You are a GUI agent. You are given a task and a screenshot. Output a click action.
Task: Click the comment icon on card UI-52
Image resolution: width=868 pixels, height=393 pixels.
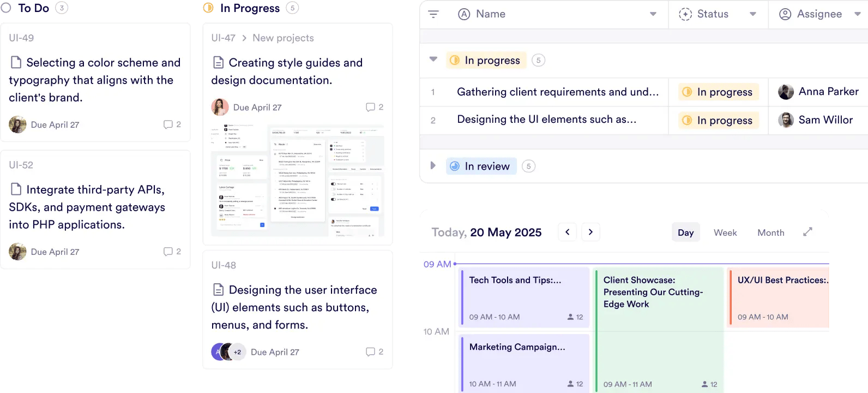[168, 252]
